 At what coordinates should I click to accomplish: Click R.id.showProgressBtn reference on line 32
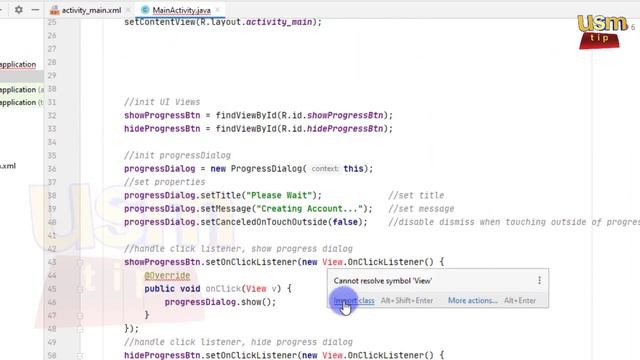click(332, 116)
